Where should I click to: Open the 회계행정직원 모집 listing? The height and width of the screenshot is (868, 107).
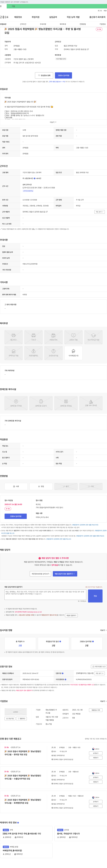pyautogui.click(x=23, y=801)
